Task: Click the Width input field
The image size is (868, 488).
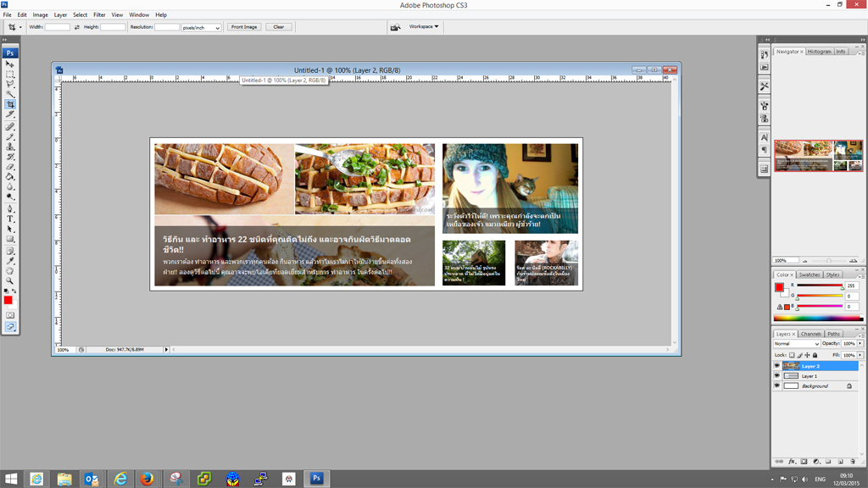Action: [x=58, y=27]
